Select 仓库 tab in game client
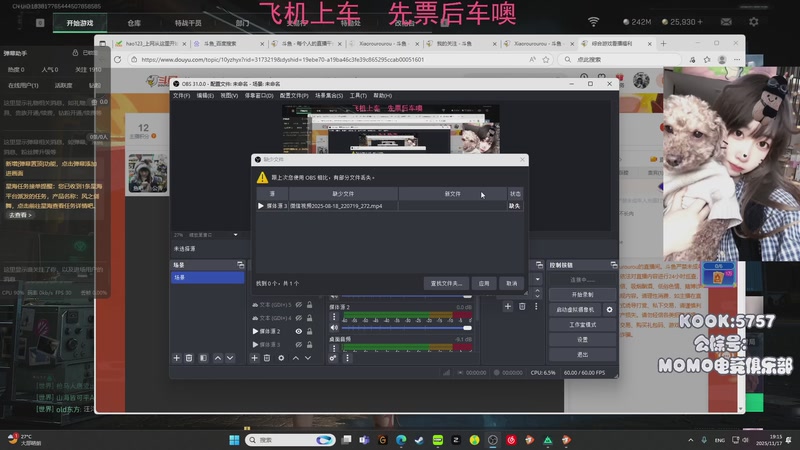The image size is (800, 450). tap(134, 23)
